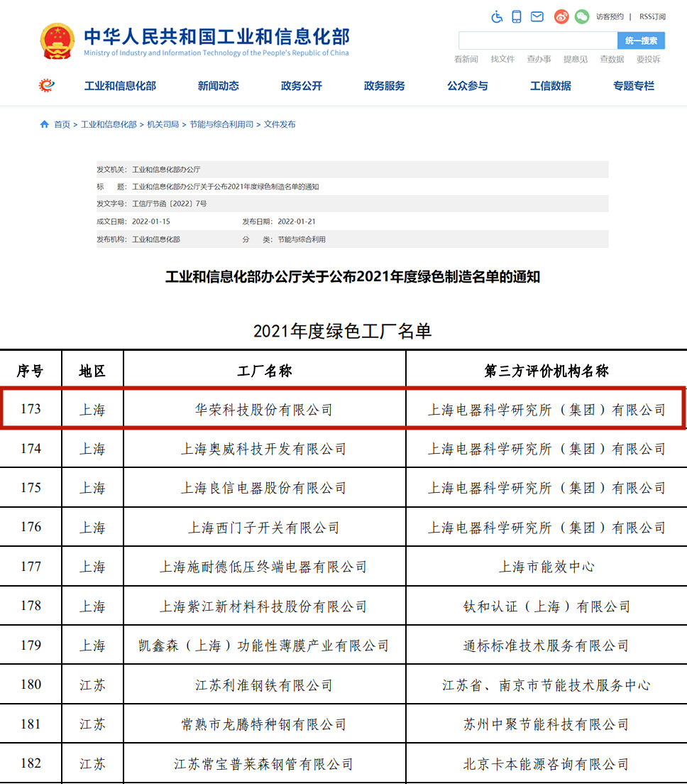The width and height of the screenshot is (687, 784).
Task: Click the 江苏常宝普莱森钢管有限公司 cell
Action: click(264, 763)
